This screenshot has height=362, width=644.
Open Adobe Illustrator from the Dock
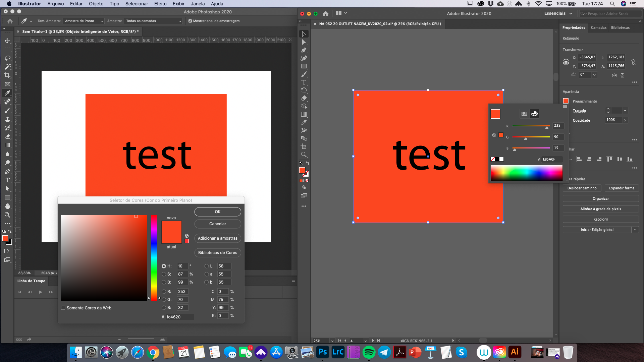[x=515, y=352]
